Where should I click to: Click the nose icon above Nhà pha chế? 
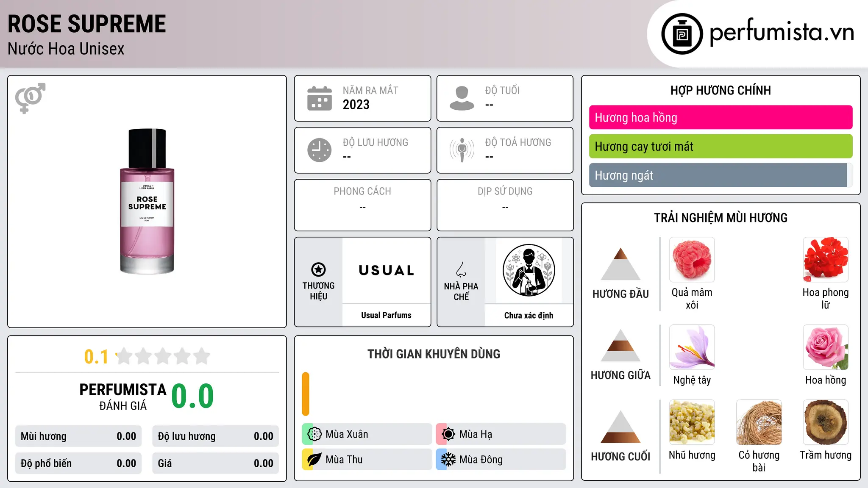click(461, 269)
